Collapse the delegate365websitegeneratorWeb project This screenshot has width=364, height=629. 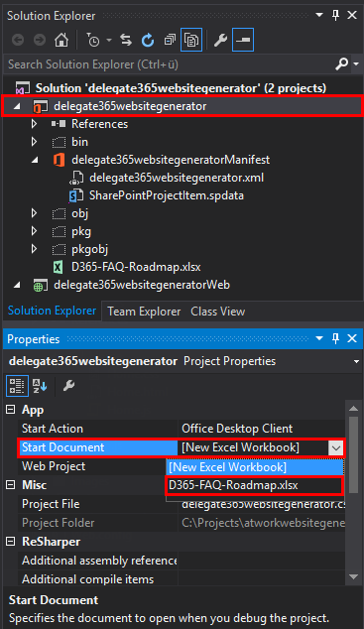click(17, 285)
